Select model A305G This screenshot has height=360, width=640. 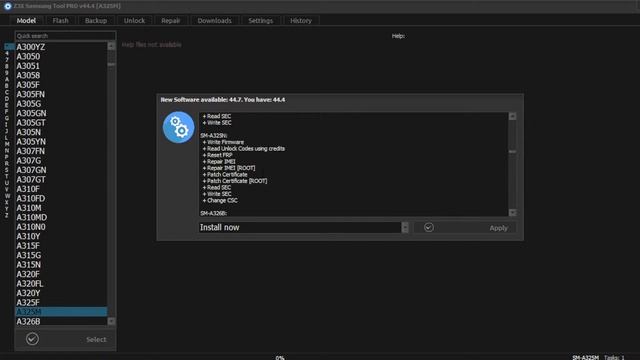(61, 104)
